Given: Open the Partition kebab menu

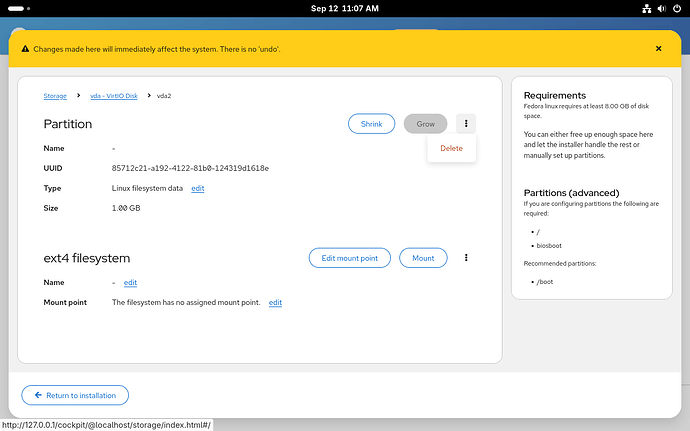Looking at the screenshot, I should point(466,124).
